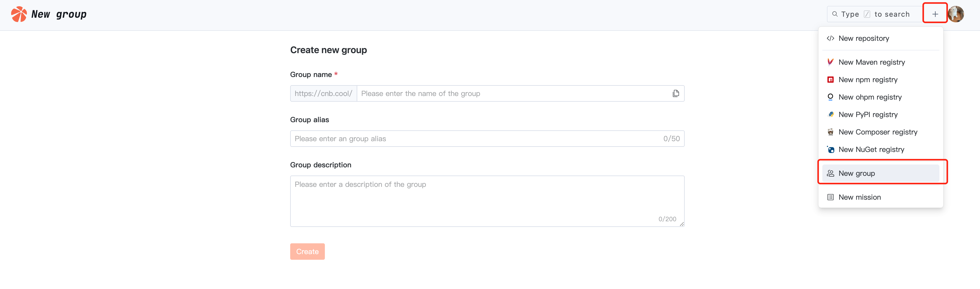The height and width of the screenshot is (289, 980).
Task: Select New Composer registry option
Action: pyautogui.click(x=878, y=132)
